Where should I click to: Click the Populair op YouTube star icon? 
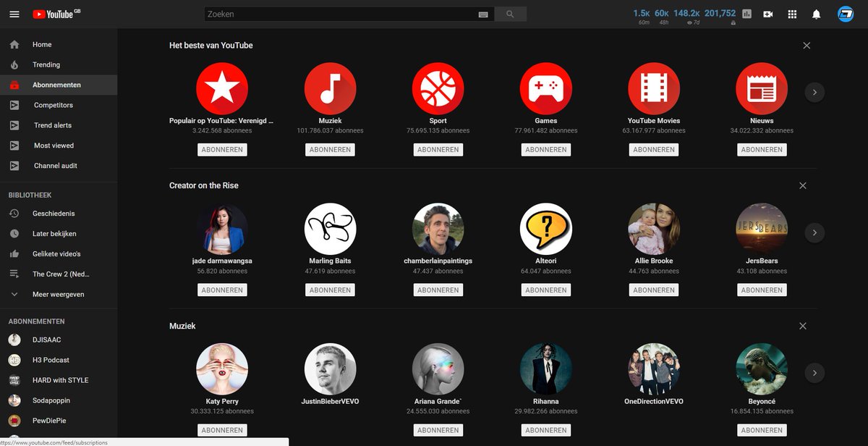click(222, 88)
